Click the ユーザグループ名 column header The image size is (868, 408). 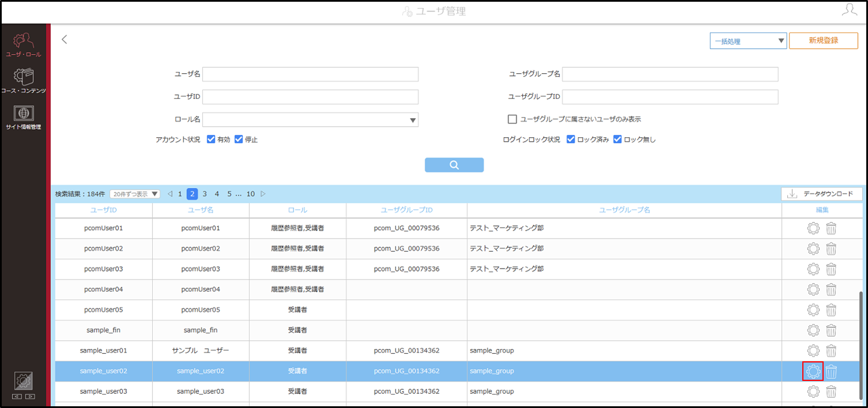point(625,210)
